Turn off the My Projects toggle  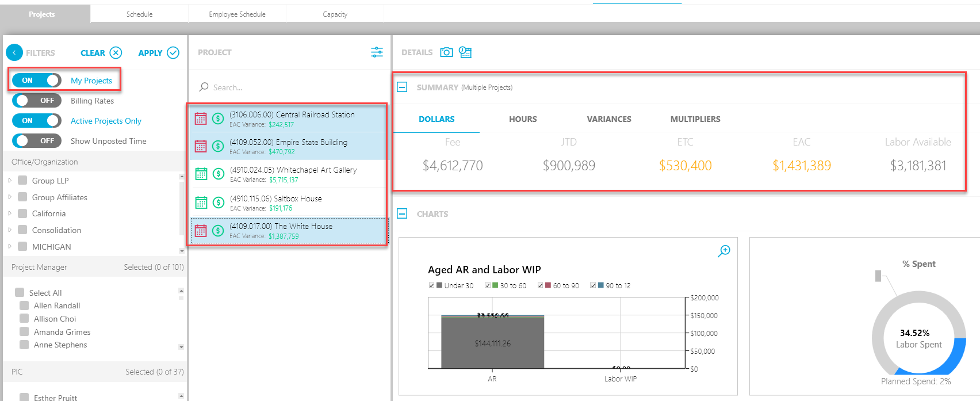coord(37,81)
